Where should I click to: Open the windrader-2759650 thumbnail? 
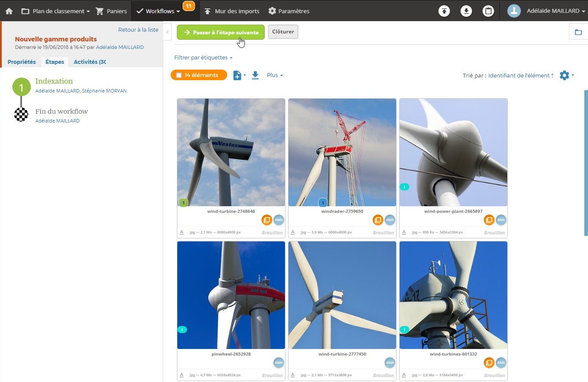coord(342,152)
